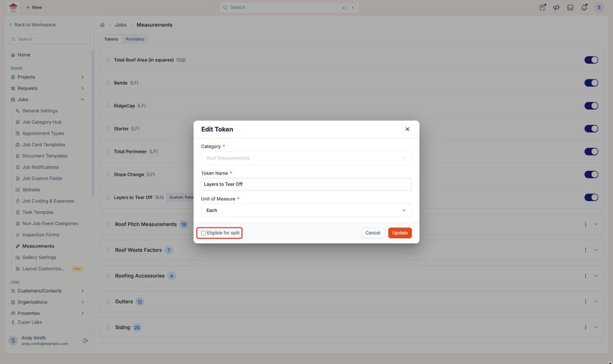Open the checklist icon in top bar
This screenshot has width=613, height=364.
(x=542, y=7)
